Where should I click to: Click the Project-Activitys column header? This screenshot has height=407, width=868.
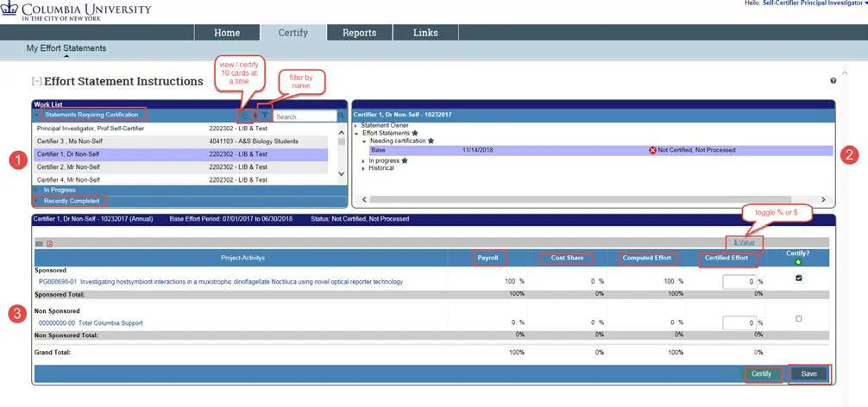(242, 258)
